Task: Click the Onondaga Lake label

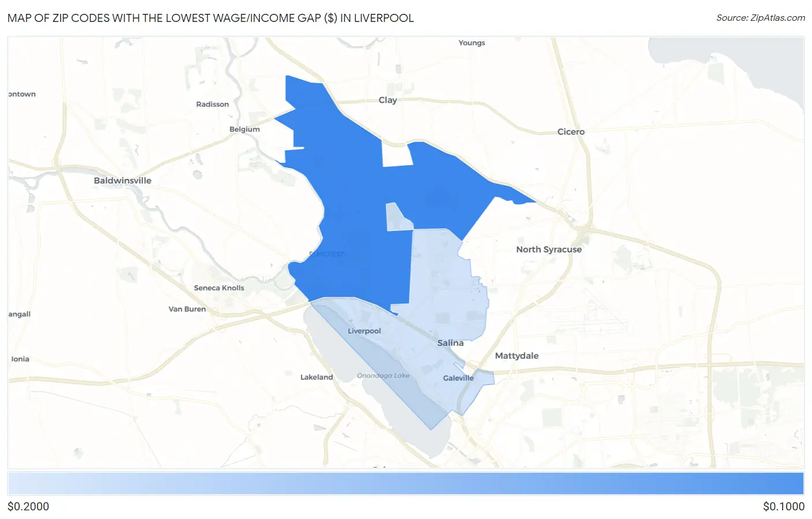Action: (x=383, y=375)
